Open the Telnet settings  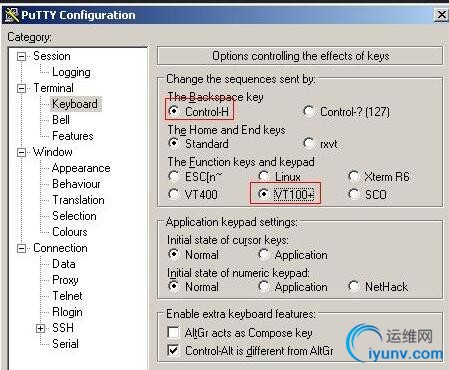click(67, 296)
